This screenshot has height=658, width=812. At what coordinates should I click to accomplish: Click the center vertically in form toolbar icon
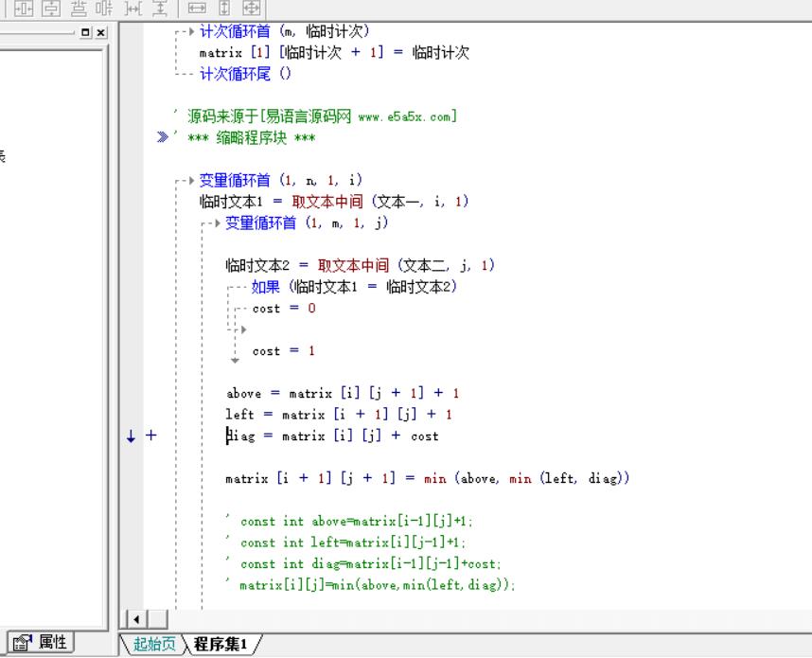tap(51, 8)
